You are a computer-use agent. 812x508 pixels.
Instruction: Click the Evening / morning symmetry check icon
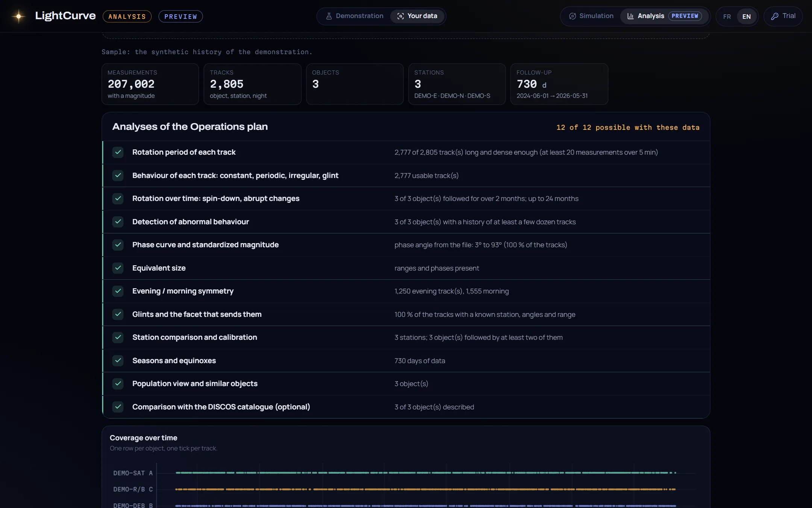tap(118, 291)
